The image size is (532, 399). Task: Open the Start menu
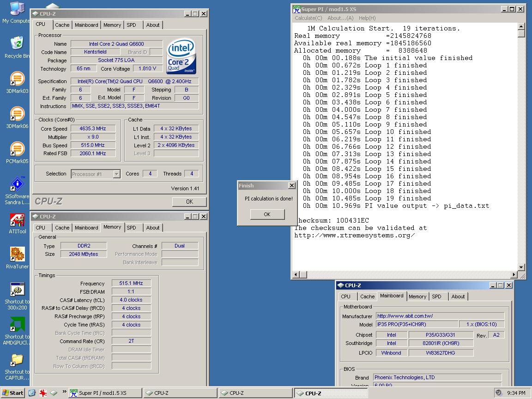[13, 393]
